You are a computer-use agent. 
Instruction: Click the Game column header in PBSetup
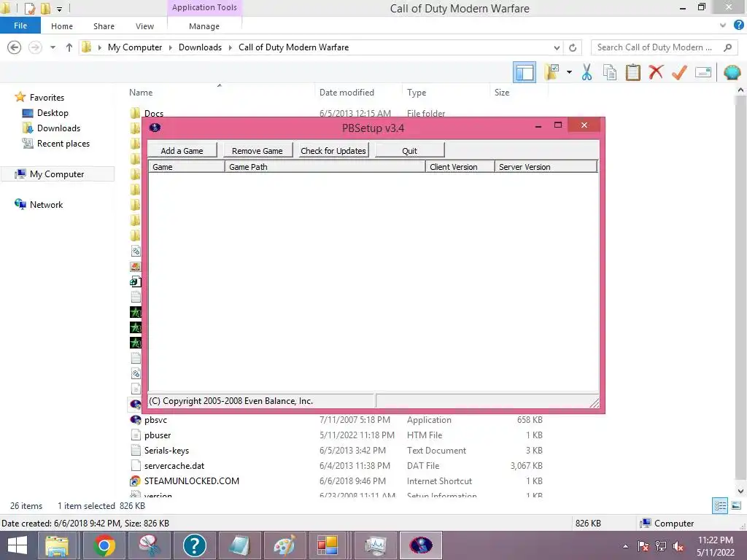[x=186, y=167]
